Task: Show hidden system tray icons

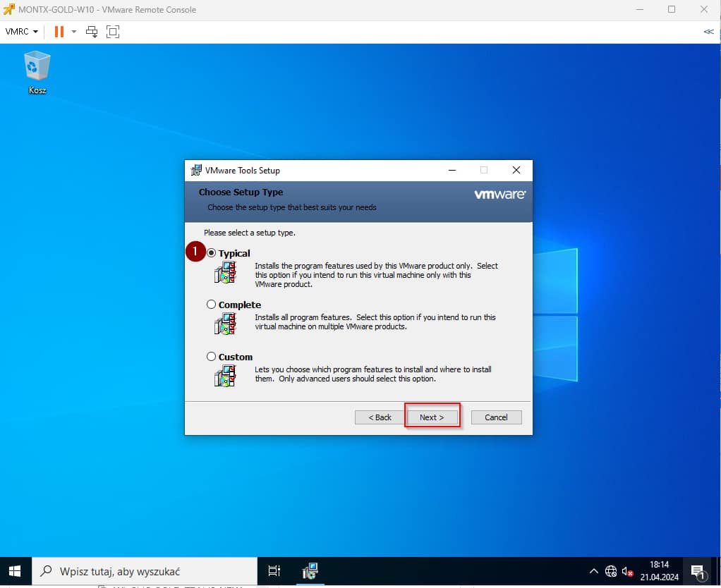Action: coord(593,571)
